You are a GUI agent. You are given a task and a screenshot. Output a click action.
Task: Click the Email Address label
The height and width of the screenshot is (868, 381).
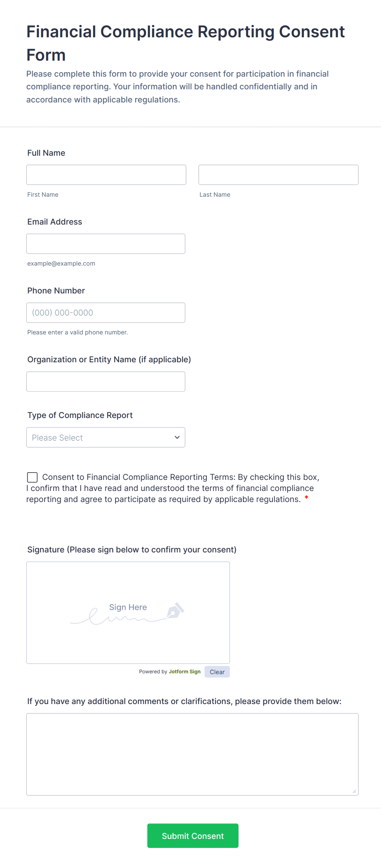55,222
